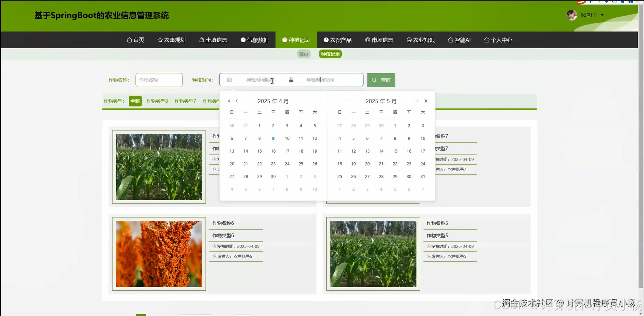Filter by 作物类型8

[x=157, y=101]
